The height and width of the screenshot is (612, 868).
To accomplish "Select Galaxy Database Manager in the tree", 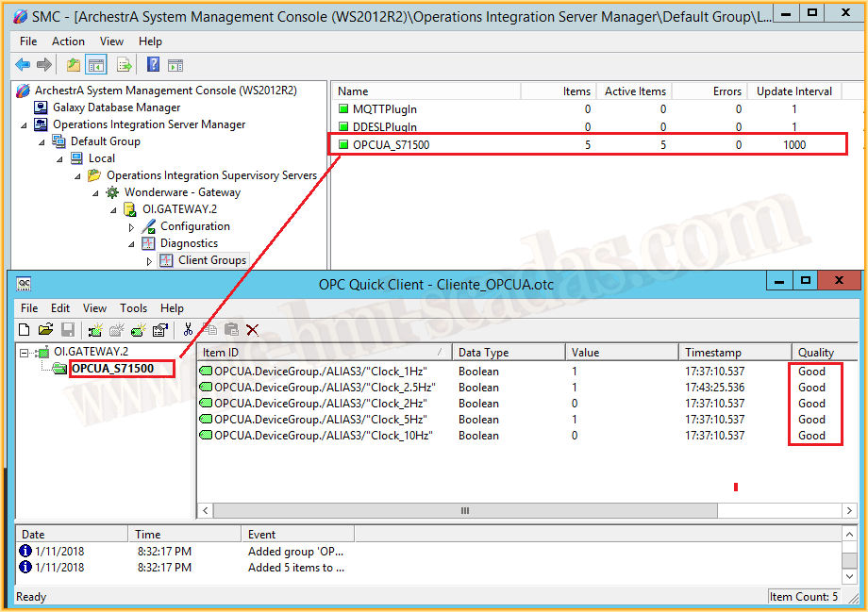I will point(116,108).
